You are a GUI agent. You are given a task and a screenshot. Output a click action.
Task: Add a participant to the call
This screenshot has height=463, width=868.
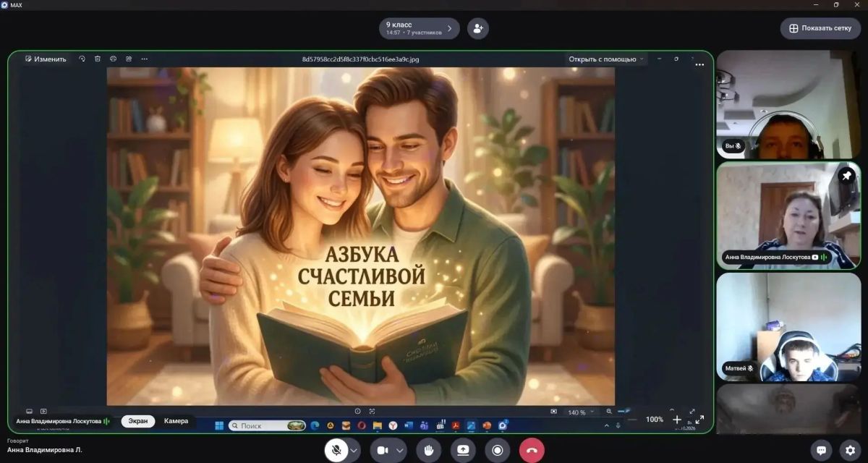click(477, 28)
